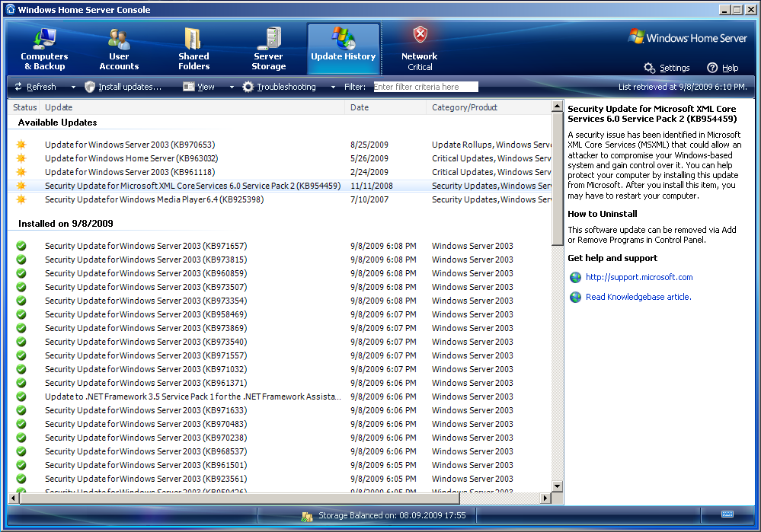Sort by the Date column header
761x532 pixels.
(x=385, y=107)
